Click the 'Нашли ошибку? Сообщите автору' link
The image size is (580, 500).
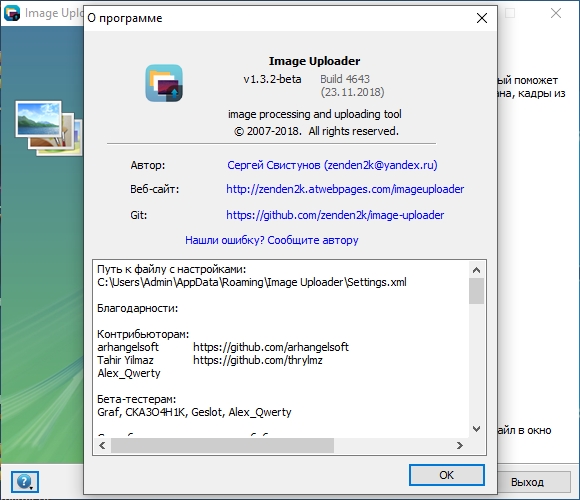point(272,240)
